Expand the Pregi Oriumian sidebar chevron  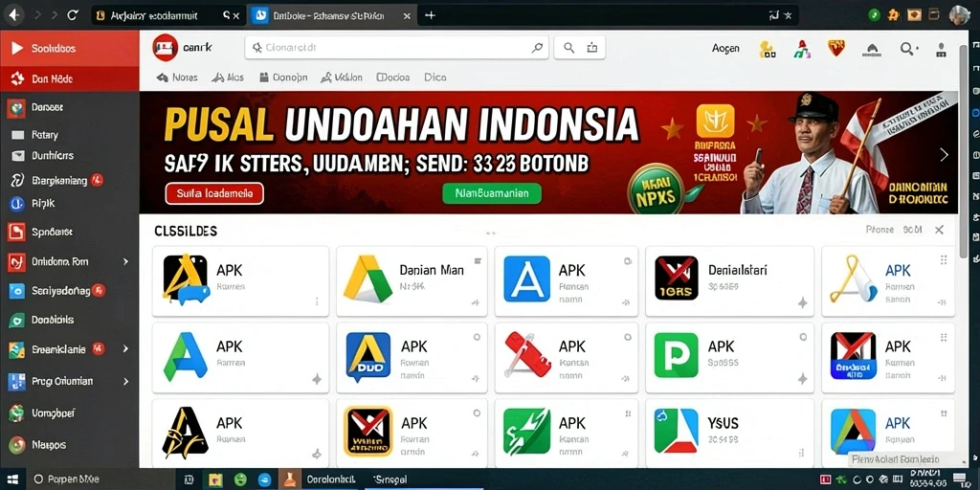pos(125,381)
